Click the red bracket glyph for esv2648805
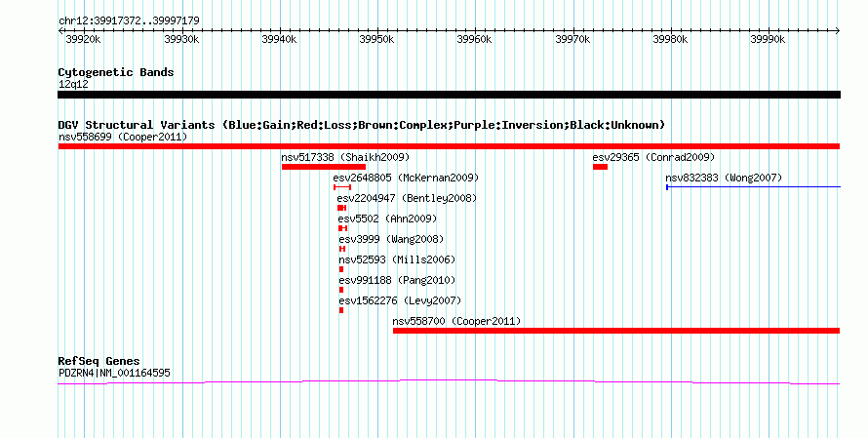The width and height of the screenshot is (868, 438). tap(342, 187)
